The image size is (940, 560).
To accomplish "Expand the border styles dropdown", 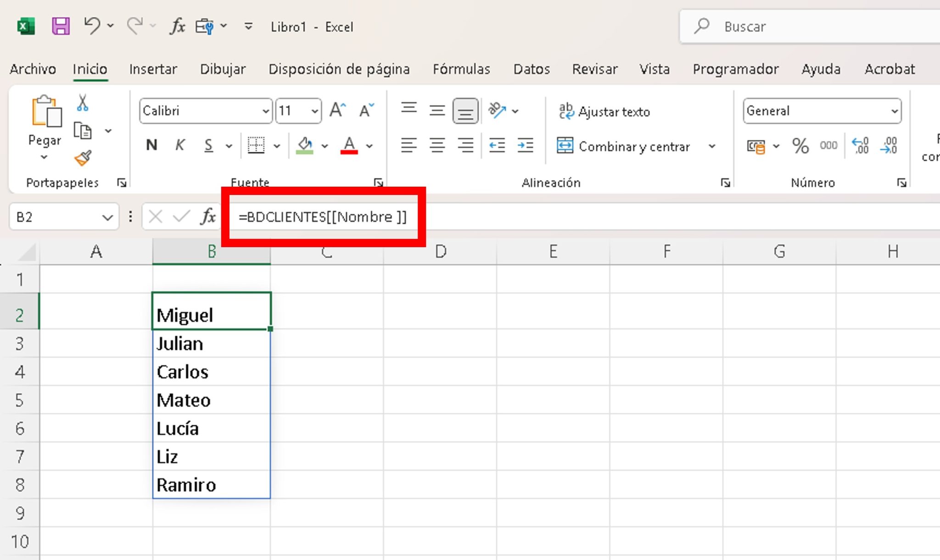I will pos(277,146).
